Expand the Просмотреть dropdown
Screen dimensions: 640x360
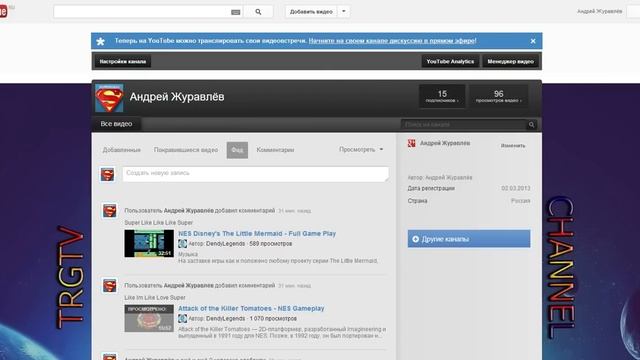click(x=361, y=150)
